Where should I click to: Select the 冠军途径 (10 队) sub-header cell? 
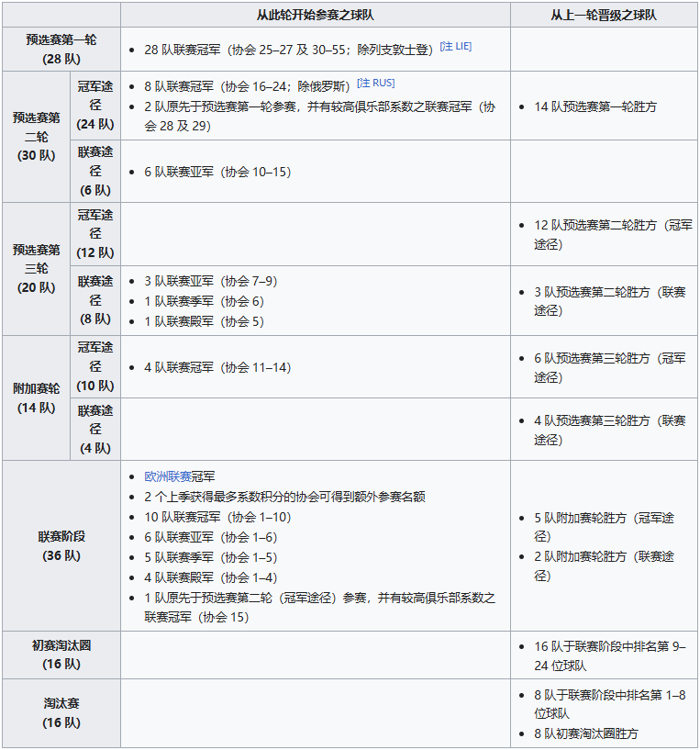click(95, 366)
